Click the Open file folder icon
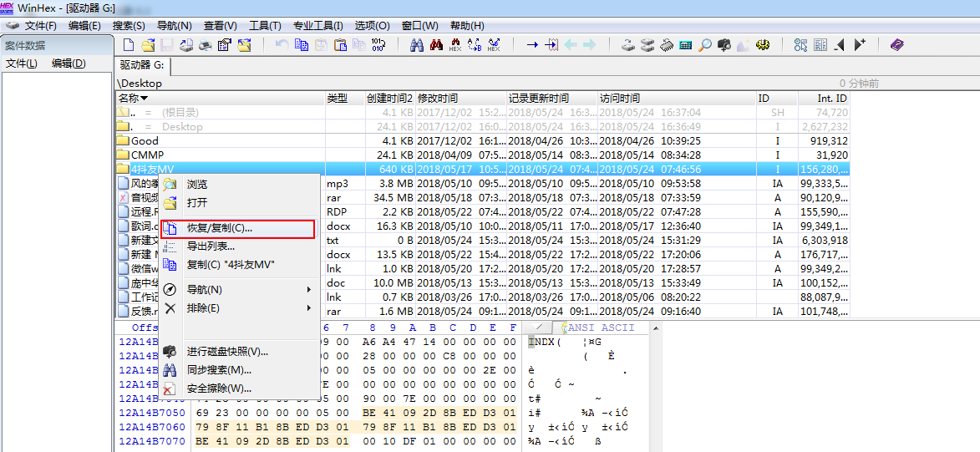This screenshot has width=980, height=452. (148, 45)
